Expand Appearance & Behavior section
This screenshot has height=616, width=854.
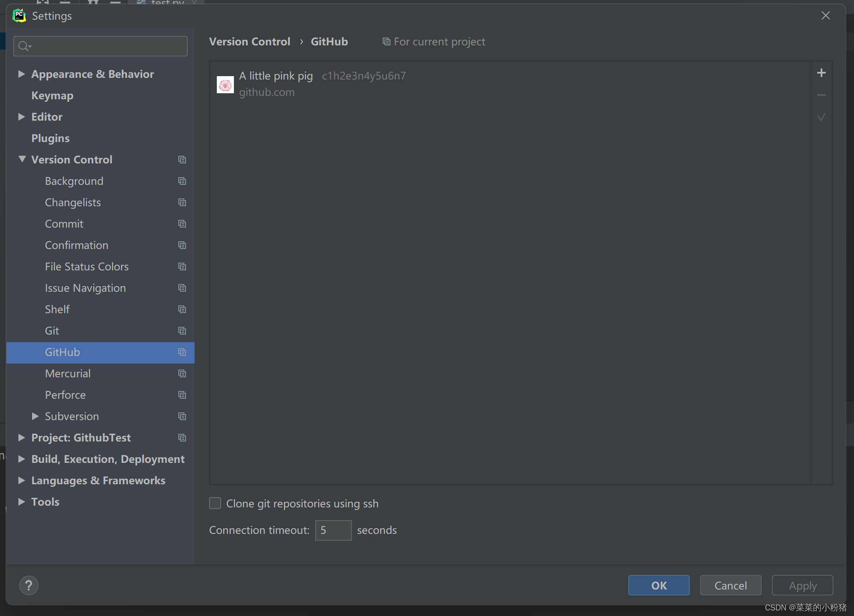[21, 74]
